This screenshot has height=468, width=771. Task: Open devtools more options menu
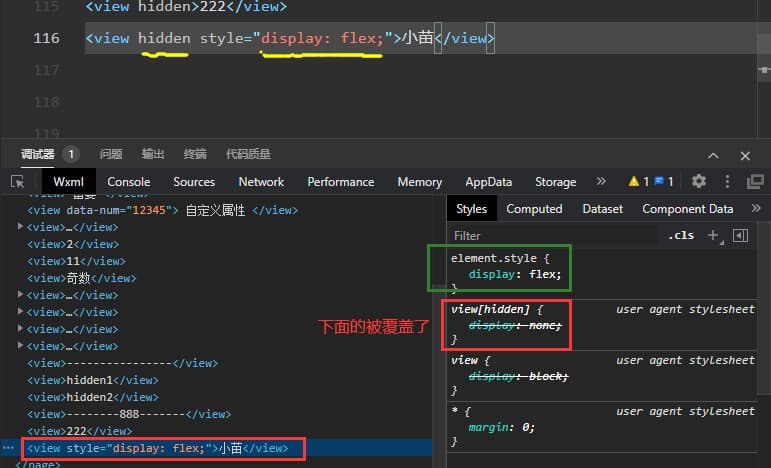726,181
